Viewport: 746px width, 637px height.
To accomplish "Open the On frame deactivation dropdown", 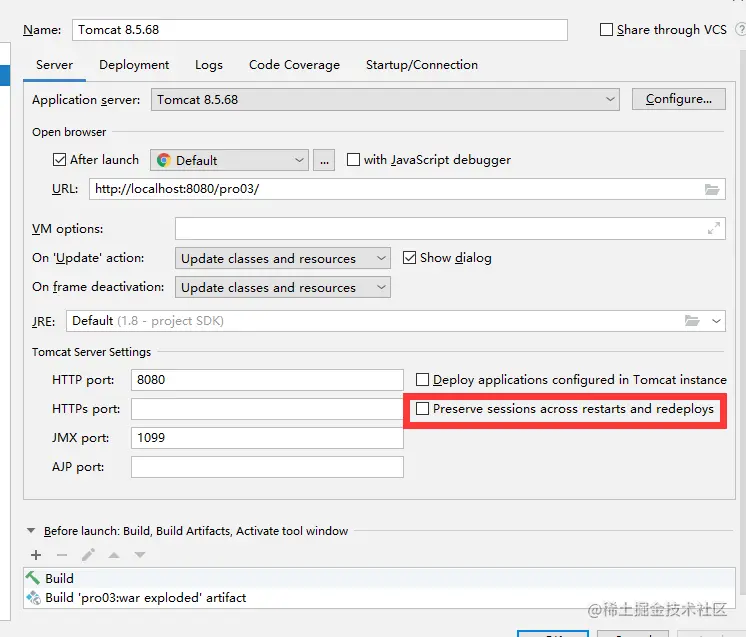I will (x=283, y=287).
